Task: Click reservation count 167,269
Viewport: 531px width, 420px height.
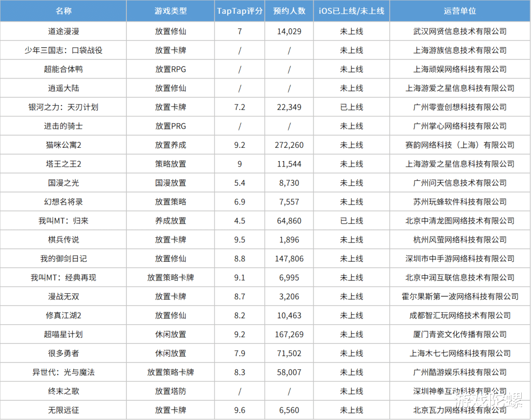Action: pos(289,335)
